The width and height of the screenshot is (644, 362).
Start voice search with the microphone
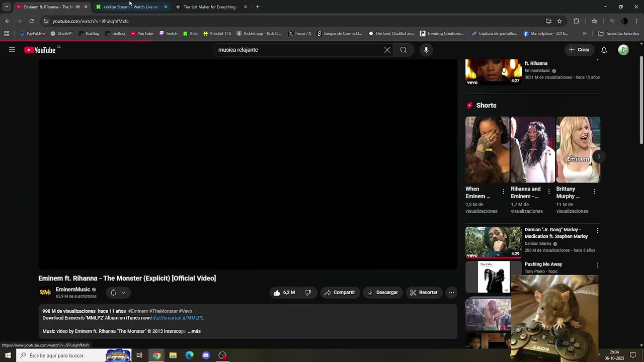(426, 50)
